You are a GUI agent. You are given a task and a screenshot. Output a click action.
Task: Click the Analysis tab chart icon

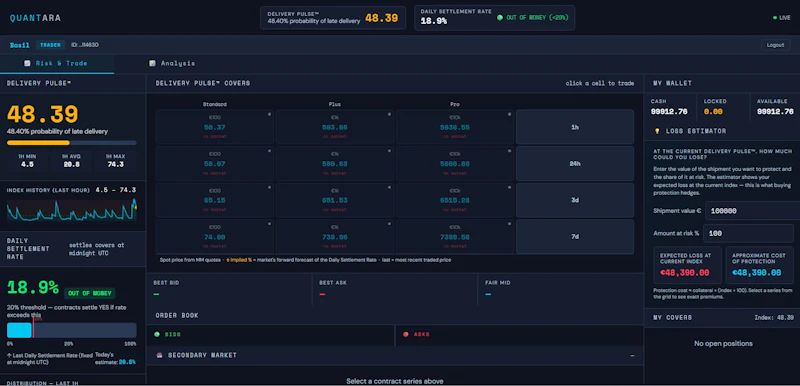(152, 63)
